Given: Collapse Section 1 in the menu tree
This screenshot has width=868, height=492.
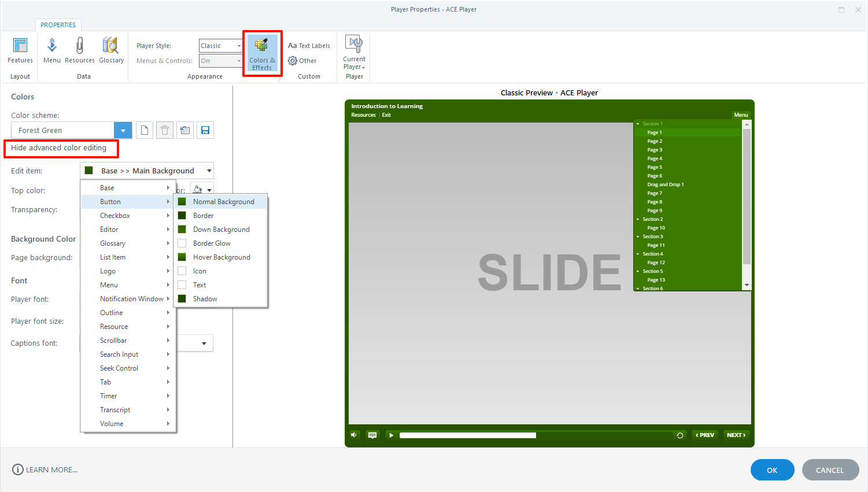Looking at the screenshot, I should (638, 123).
